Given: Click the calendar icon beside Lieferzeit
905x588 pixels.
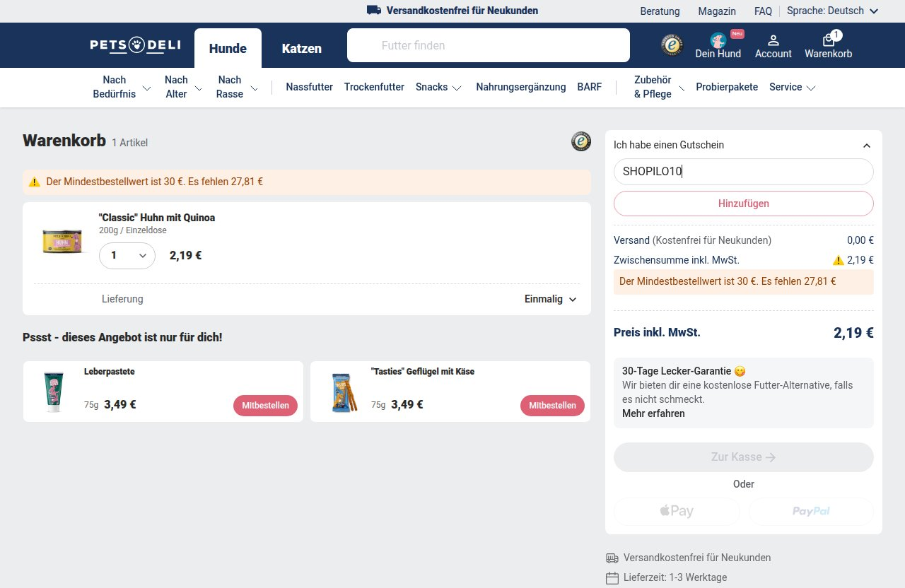Looking at the screenshot, I should [x=612, y=578].
